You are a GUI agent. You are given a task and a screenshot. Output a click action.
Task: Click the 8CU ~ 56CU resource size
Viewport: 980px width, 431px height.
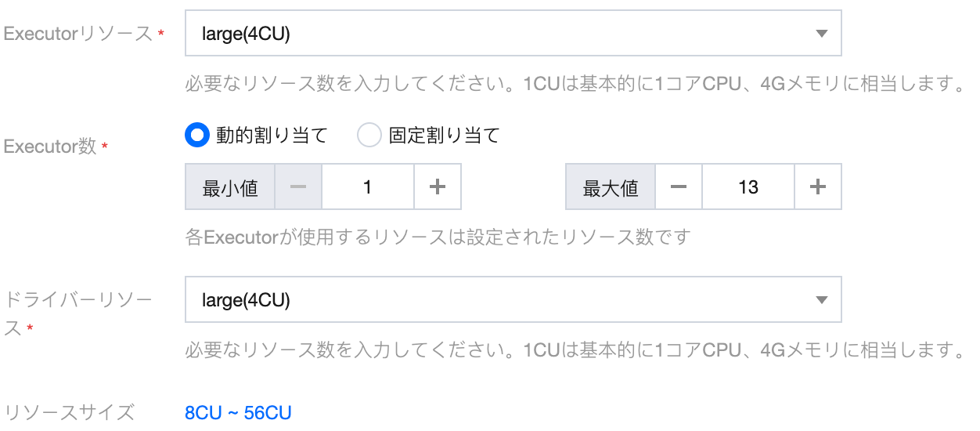pyautogui.click(x=238, y=413)
